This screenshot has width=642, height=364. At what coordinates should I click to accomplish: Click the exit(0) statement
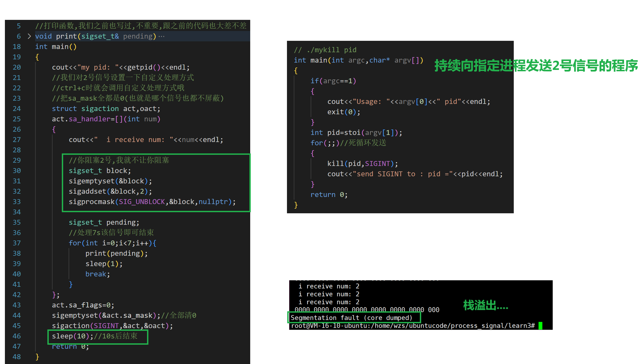coord(344,112)
